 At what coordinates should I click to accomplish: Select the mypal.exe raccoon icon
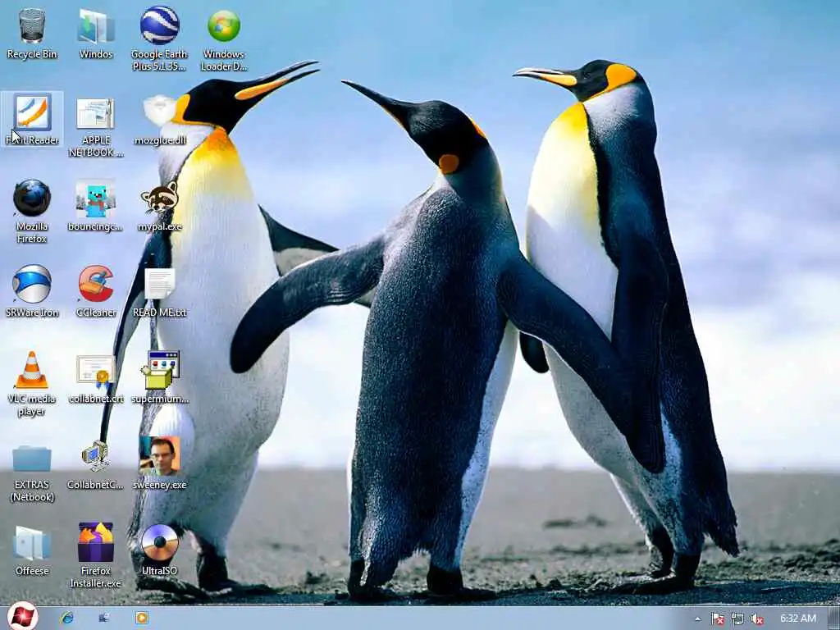[x=160, y=206]
